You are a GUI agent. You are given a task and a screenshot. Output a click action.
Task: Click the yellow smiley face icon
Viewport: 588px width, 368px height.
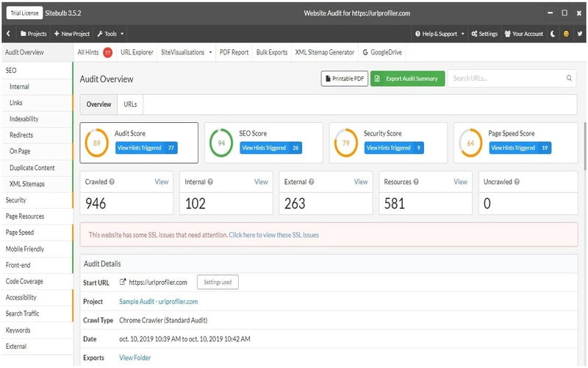(x=566, y=34)
